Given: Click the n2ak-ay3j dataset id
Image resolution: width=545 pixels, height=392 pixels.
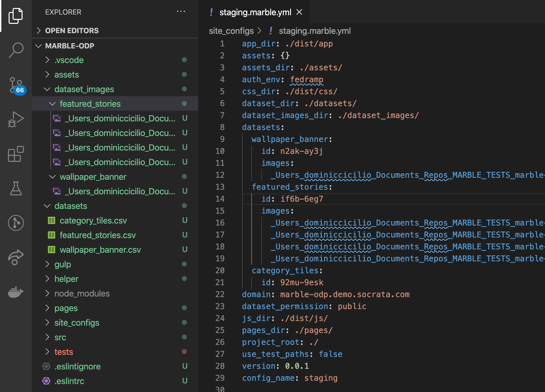Looking at the screenshot, I should 301,151.
